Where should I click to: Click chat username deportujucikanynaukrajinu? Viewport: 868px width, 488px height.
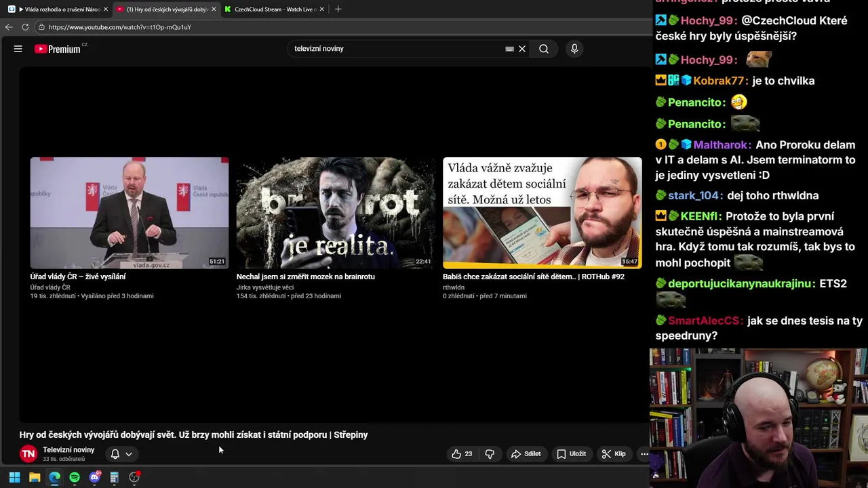(x=740, y=284)
